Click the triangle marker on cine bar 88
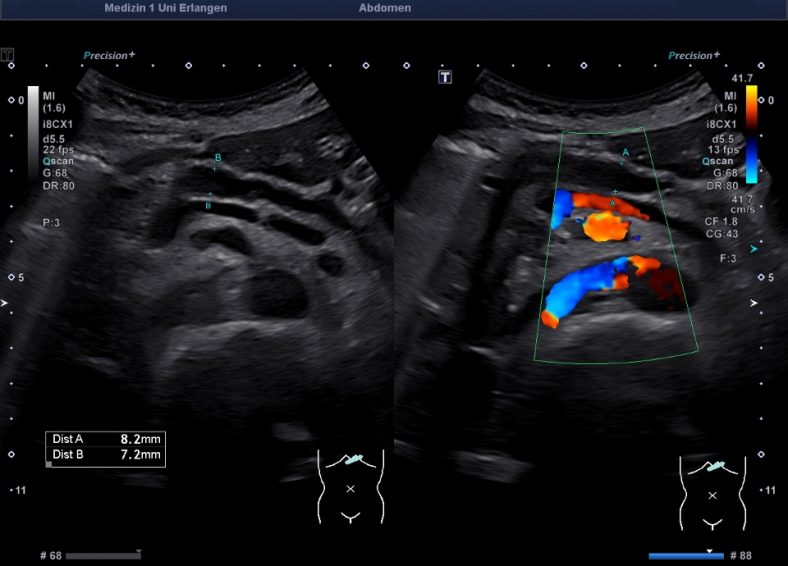 pos(709,551)
